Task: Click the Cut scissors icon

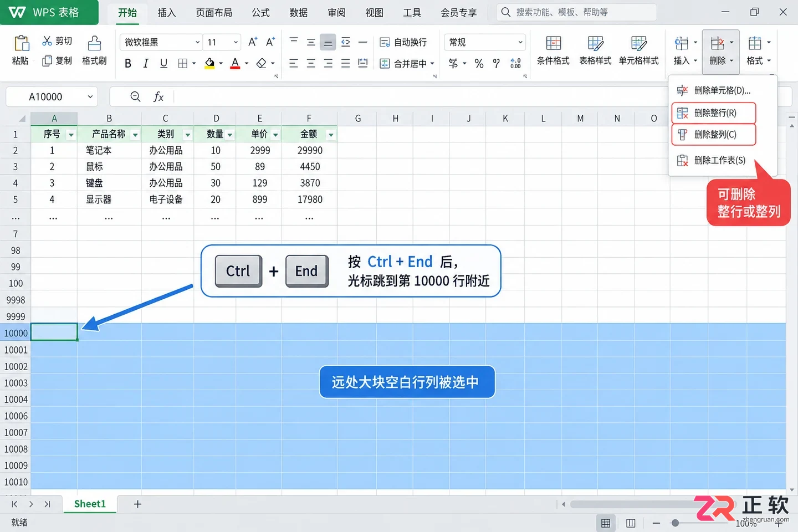Action: [47, 41]
